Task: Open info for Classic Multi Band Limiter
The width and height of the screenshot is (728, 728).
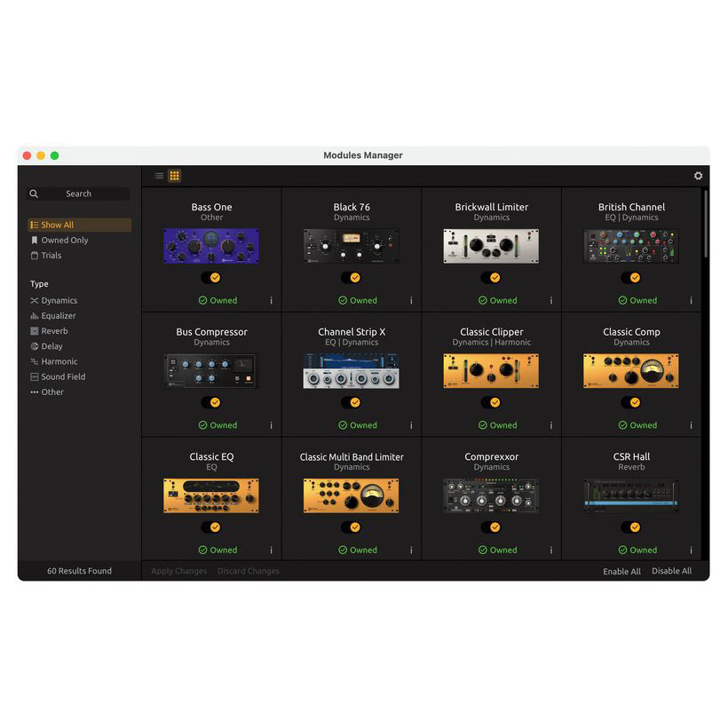Action: (x=411, y=550)
